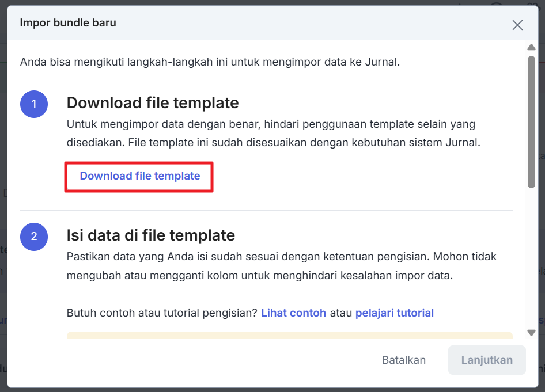
Task: Click the Butuh contoh atau tutorial pengisian text
Action: [x=162, y=313]
